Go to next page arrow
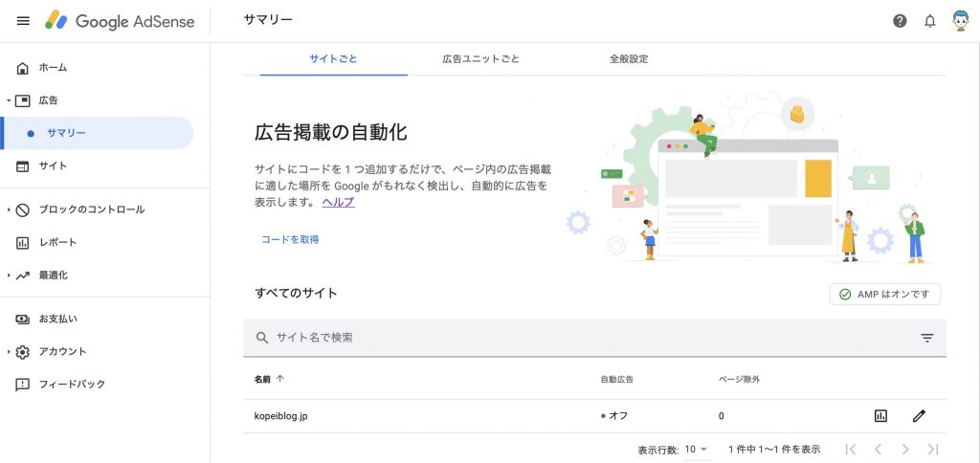This screenshot has height=463, width=980. (905, 449)
